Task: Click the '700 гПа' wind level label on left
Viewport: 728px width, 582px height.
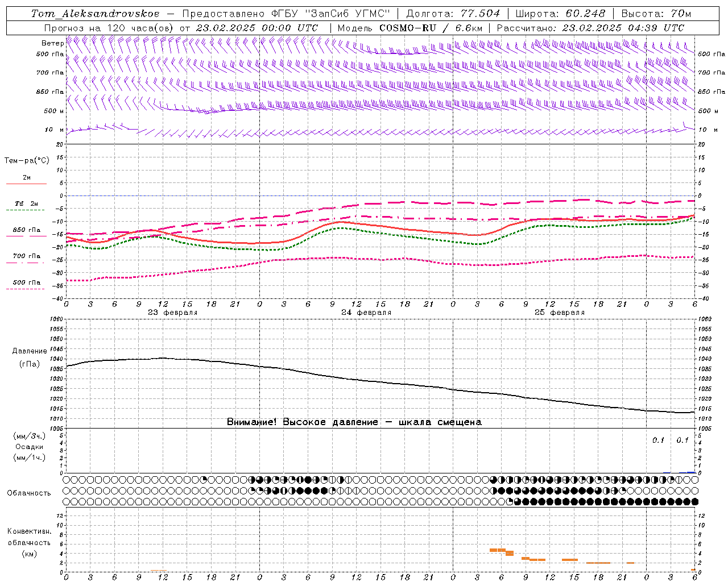Action: (x=51, y=73)
